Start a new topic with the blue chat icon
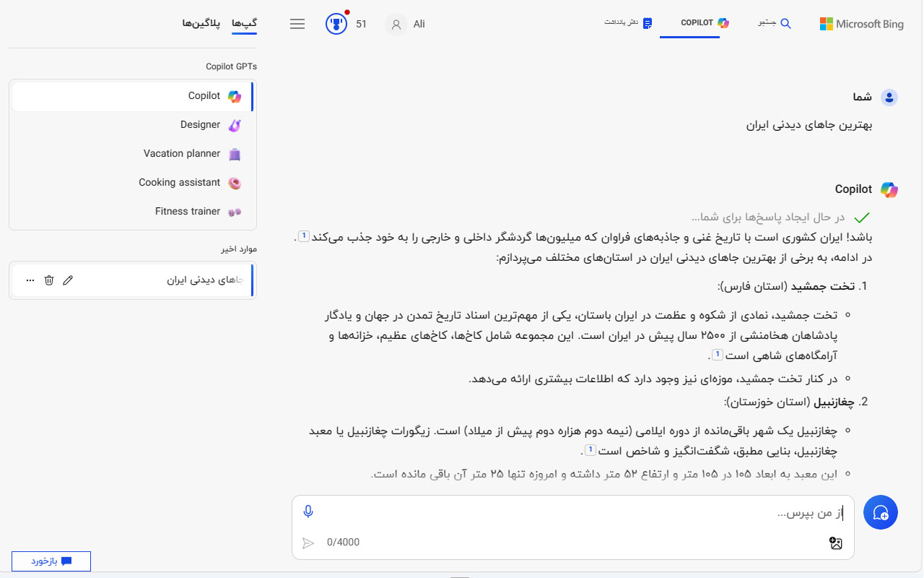The image size is (924, 578). 880,512
